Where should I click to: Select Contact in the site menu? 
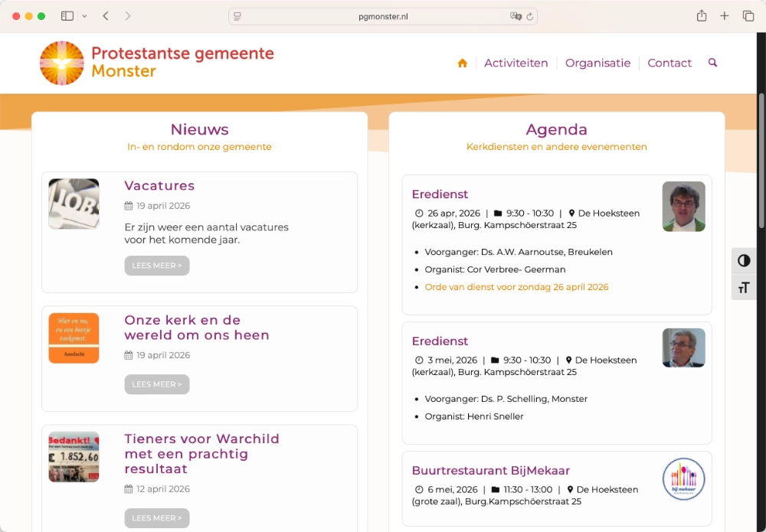pyautogui.click(x=669, y=63)
